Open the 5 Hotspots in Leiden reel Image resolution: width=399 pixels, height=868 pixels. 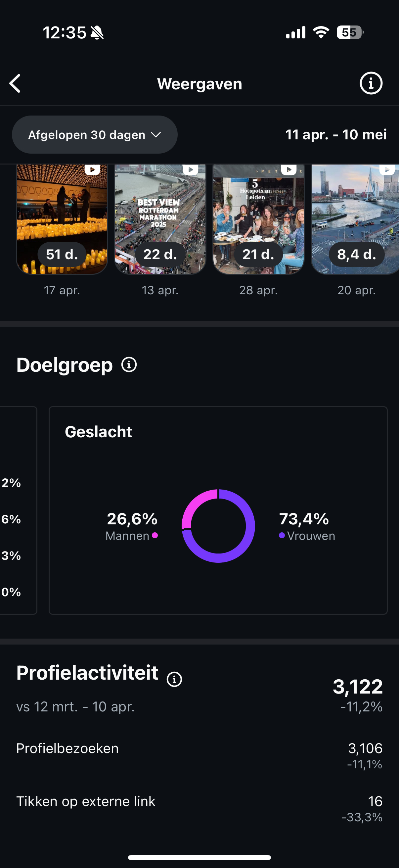258,219
